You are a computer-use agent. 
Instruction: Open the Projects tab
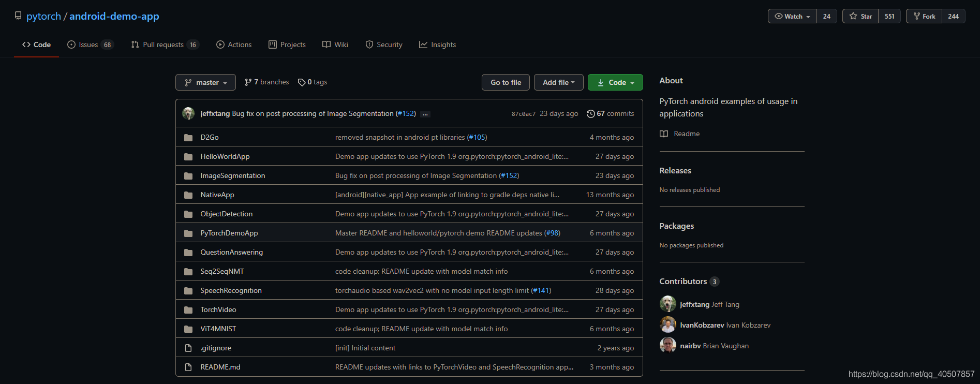tap(287, 45)
